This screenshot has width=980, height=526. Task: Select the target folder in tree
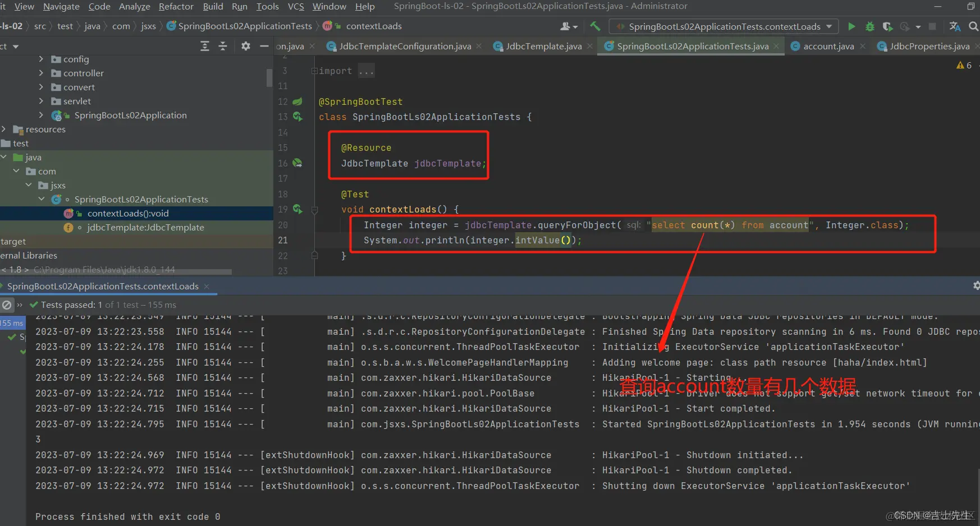13,242
